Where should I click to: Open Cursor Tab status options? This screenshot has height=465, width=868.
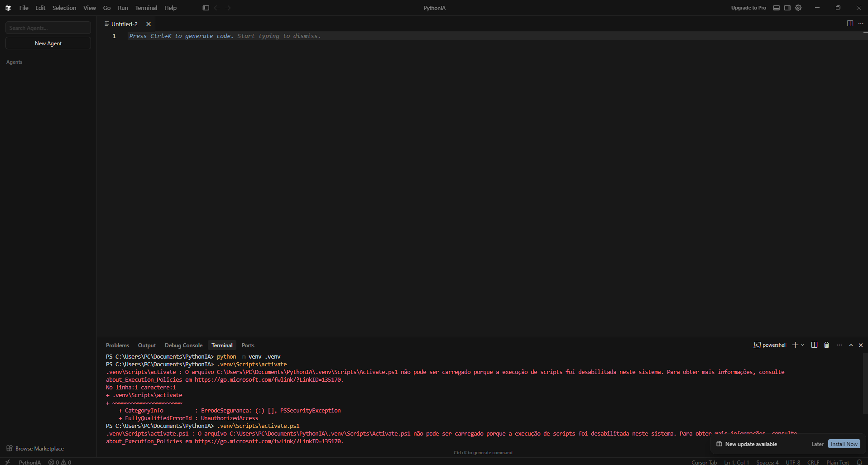click(x=704, y=462)
